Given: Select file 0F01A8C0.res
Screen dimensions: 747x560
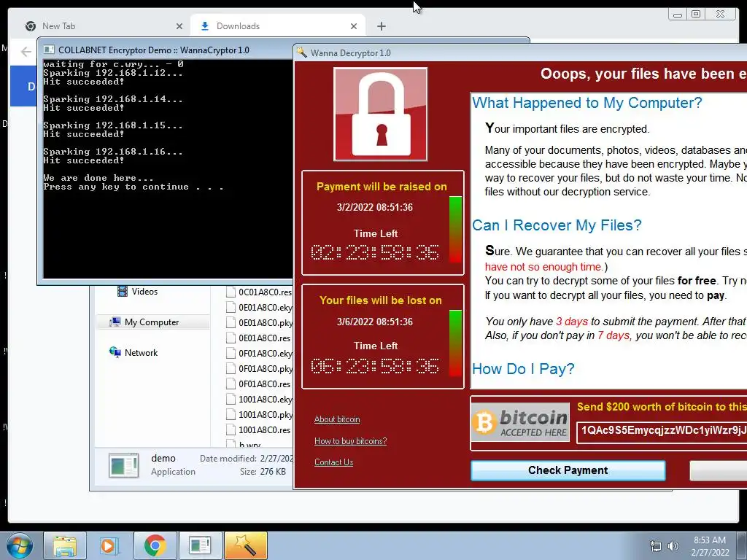Looking at the screenshot, I should 260,384.
